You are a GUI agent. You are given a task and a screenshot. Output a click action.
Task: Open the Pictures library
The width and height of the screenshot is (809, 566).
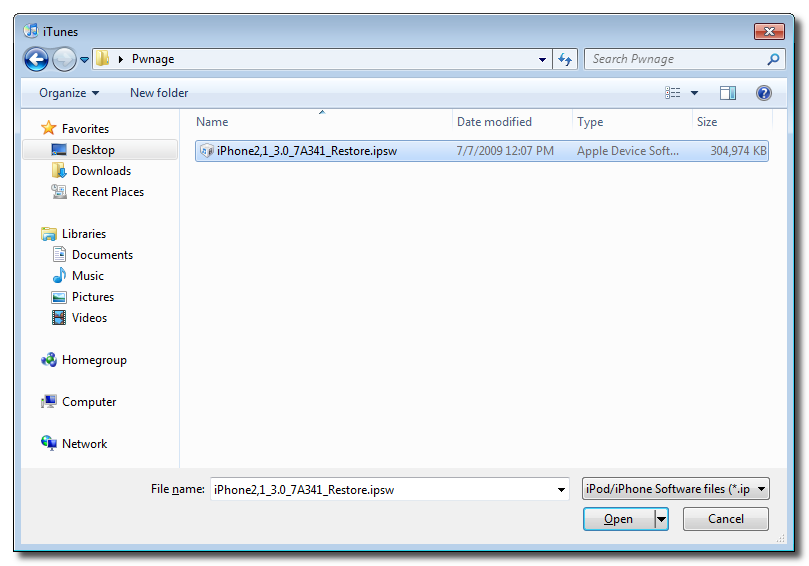click(x=93, y=297)
